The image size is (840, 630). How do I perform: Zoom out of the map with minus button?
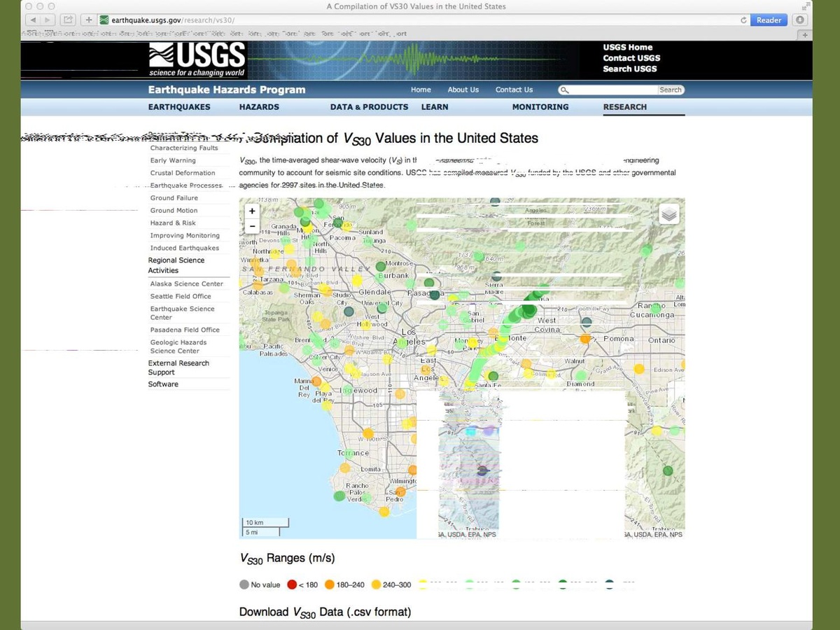[252, 226]
